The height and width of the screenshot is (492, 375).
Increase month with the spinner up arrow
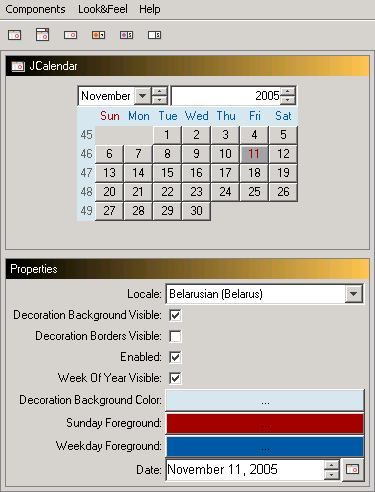click(x=159, y=91)
